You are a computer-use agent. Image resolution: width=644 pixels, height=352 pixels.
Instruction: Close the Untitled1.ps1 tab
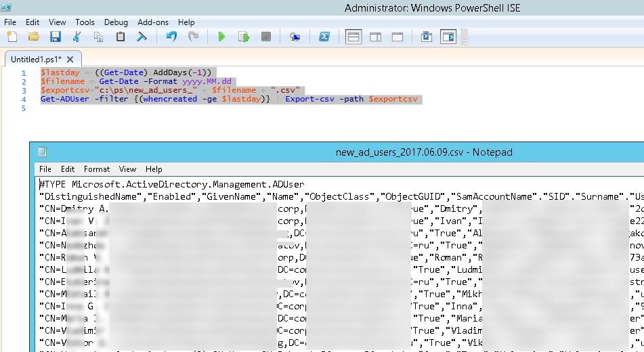coord(70,59)
